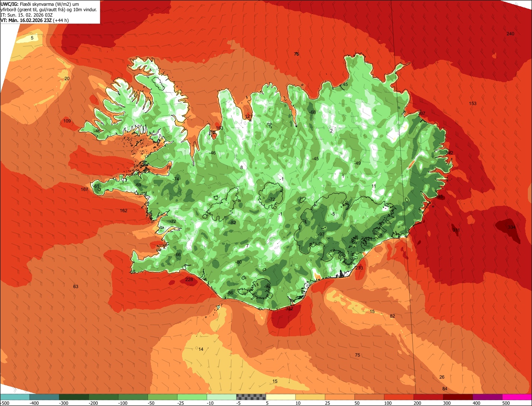Click the map value '-80'
The height and width of the screenshot is (406, 532).
pos(238,262)
